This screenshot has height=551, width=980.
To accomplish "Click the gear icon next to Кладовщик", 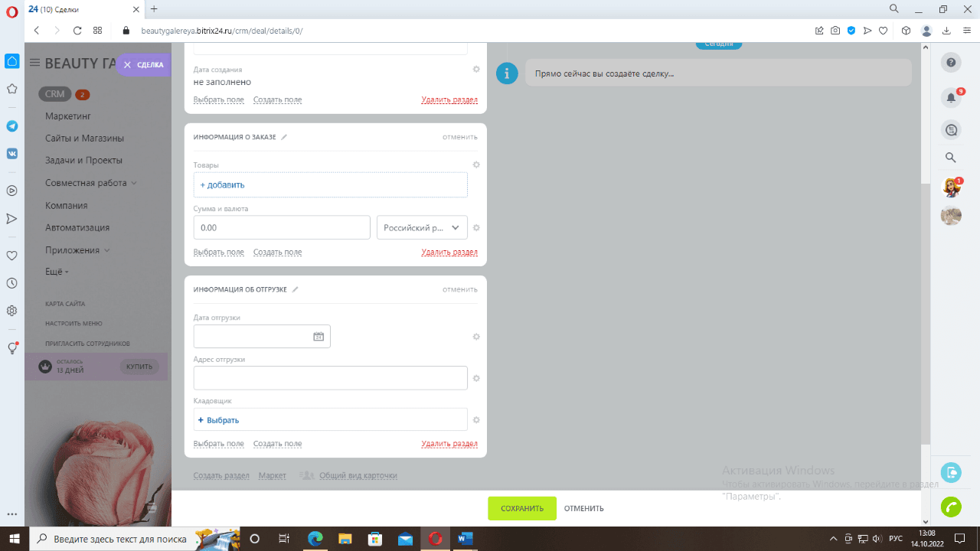I will point(476,420).
